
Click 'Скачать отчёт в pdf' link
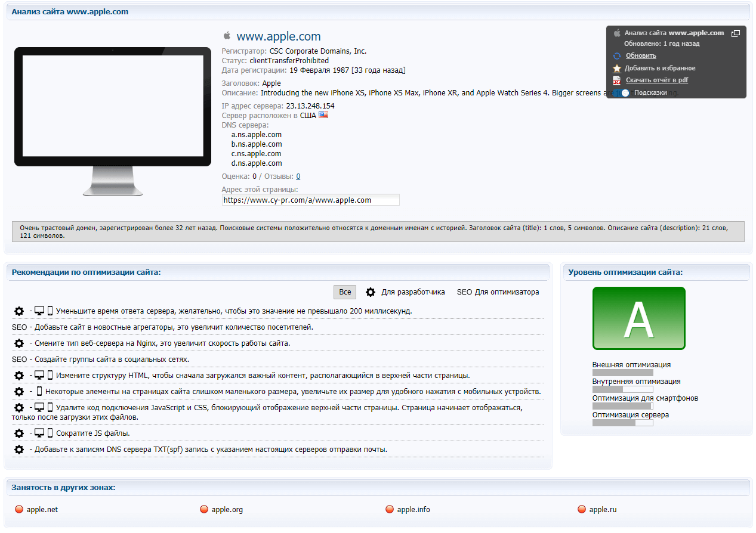click(656, 80)
